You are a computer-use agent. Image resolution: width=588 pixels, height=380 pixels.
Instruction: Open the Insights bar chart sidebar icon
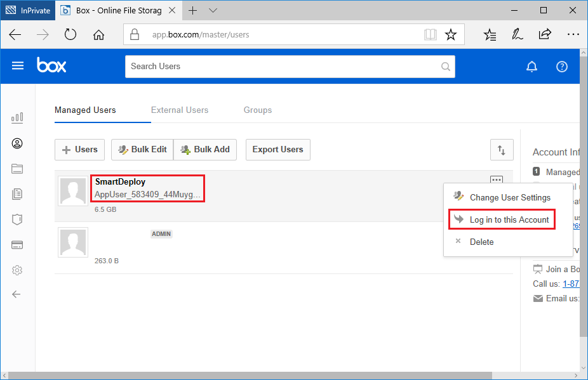(17, 118)
